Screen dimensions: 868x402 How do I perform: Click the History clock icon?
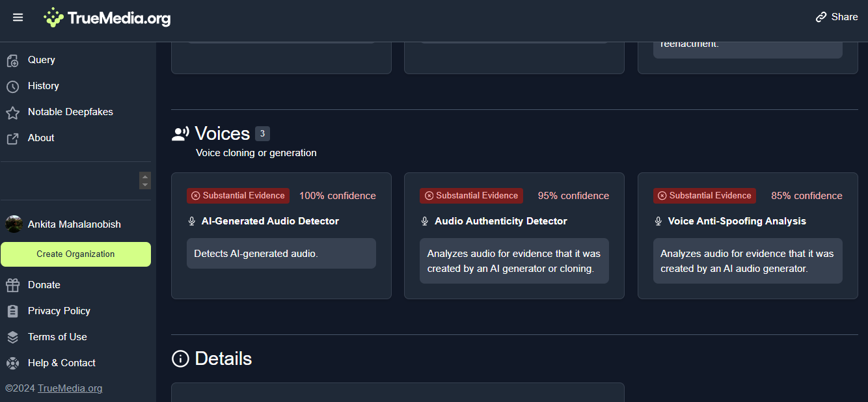(12, 87)
